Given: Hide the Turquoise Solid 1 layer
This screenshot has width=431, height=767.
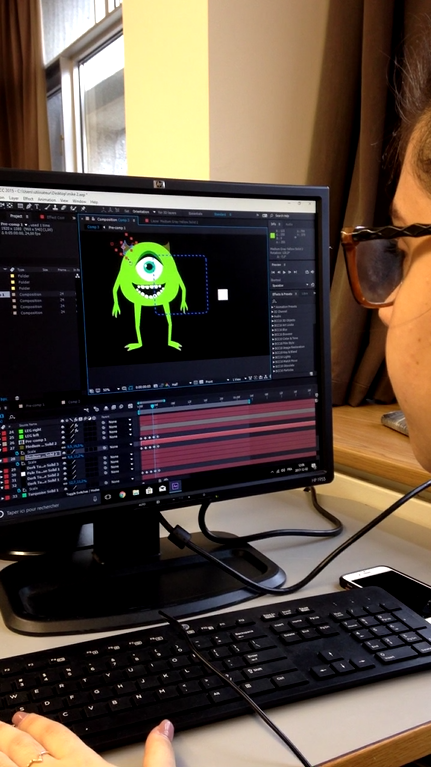Looking at the screenshot, I should click(x=66, y=489).
